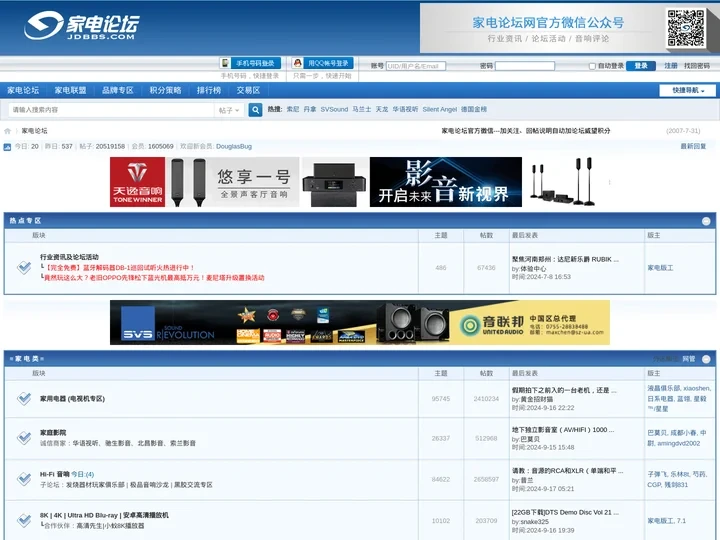Screen dimensions: 720x540
Task: Open latest post 聚焦河南郑州 达尼新乐爵 RUBIK
Action: (x=565, y=259)
